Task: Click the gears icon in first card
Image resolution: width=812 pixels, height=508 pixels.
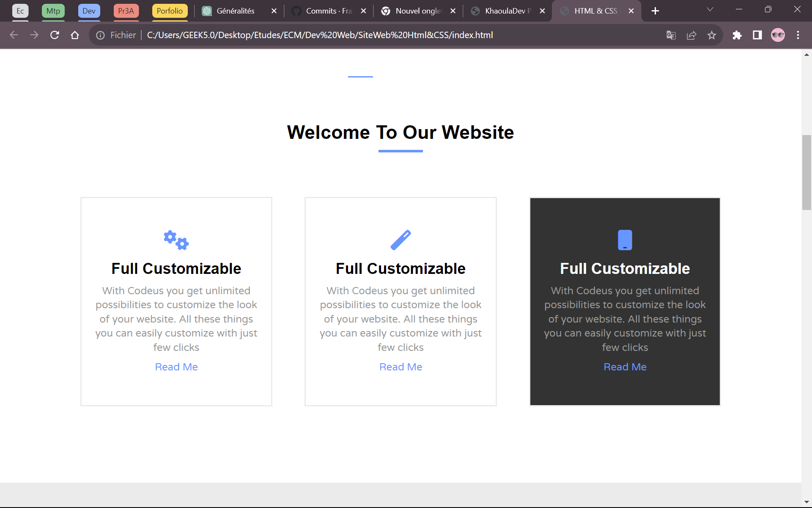Action: 176,240
